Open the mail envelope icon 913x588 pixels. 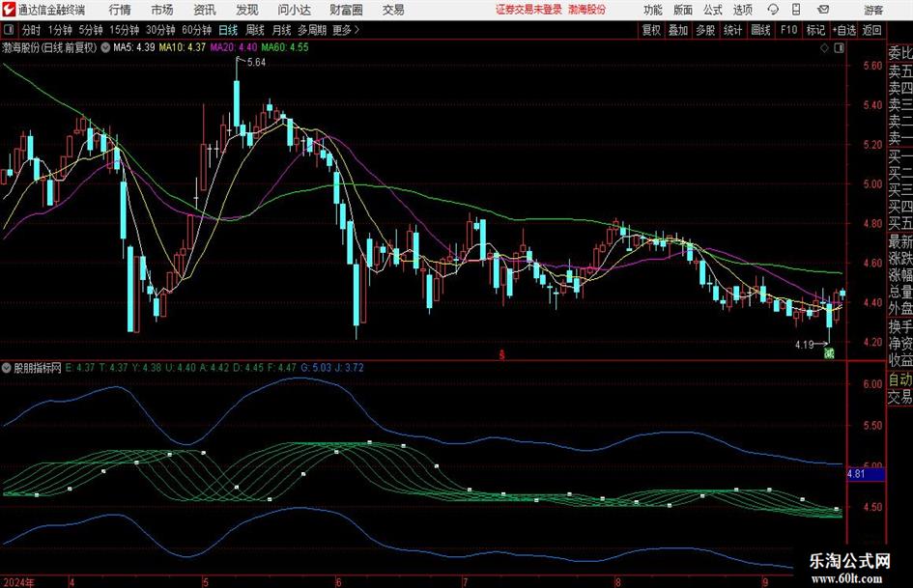click(823, 10)
